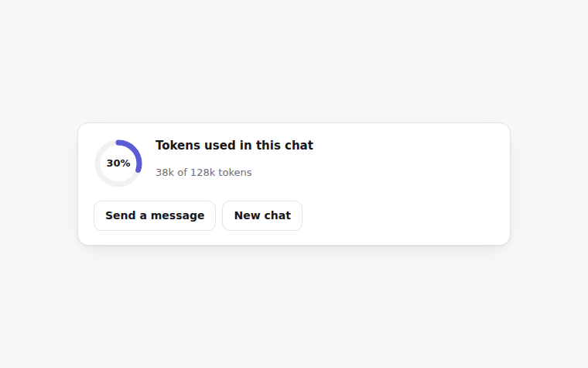The width and height of the screenshot is (588, 368).
Task: Click the Tokens used in this chat heading
Action: [x=234, y=146]
